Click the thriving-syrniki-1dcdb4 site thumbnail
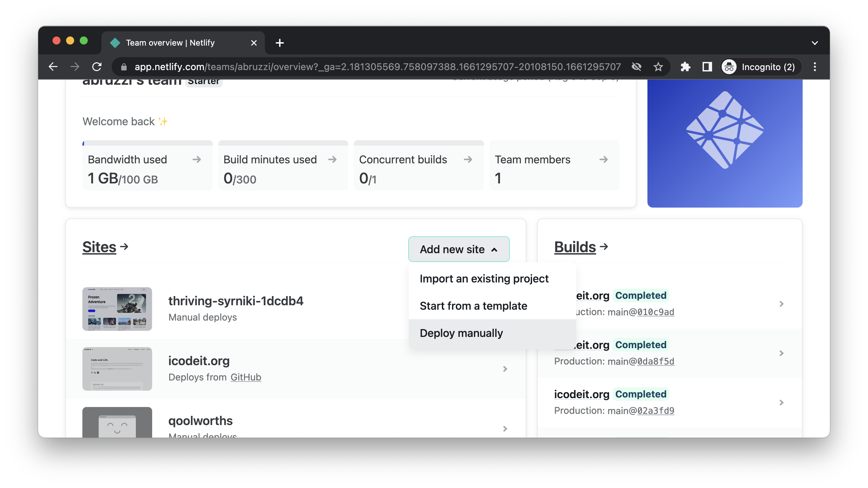This screenshot has height=488, width=868. [117, 309]
